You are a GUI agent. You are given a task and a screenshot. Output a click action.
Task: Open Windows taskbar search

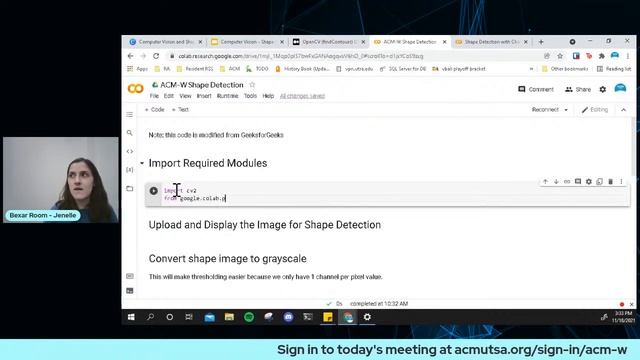151,317
